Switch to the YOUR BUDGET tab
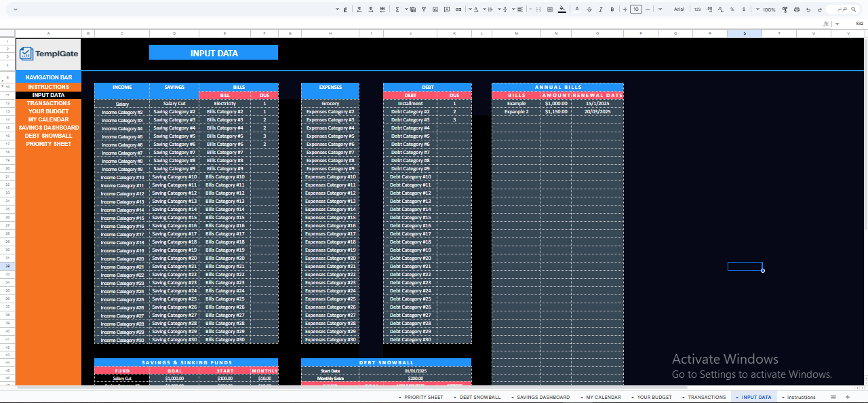Image resolution: width=868 pixels, height=403 pixels. [654, 397]
